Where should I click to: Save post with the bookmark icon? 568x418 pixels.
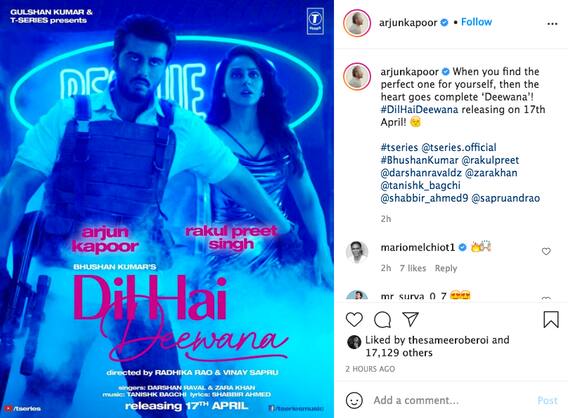[x=551, y=319]
